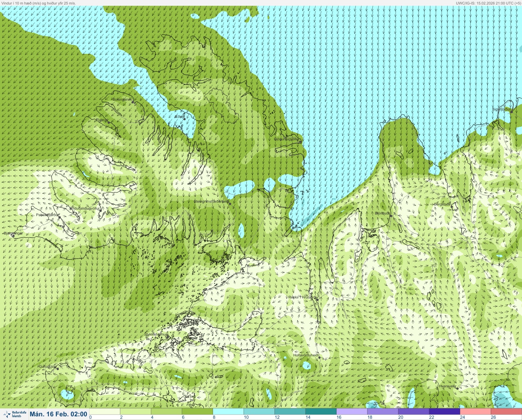This screenshot has height=420, width=522.
Task: Click the 2–4 m/s legend swatch
Action: click(x=136, y=411)
